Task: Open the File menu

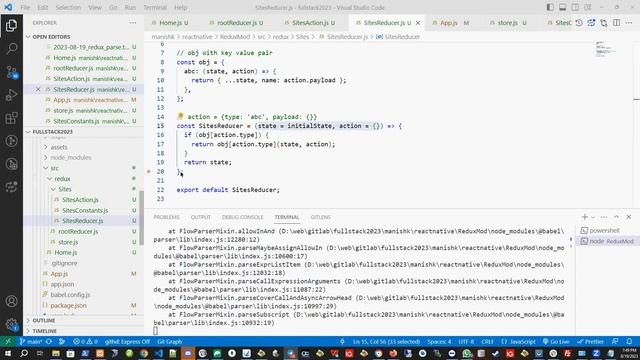Action: (x=25, y=7)
